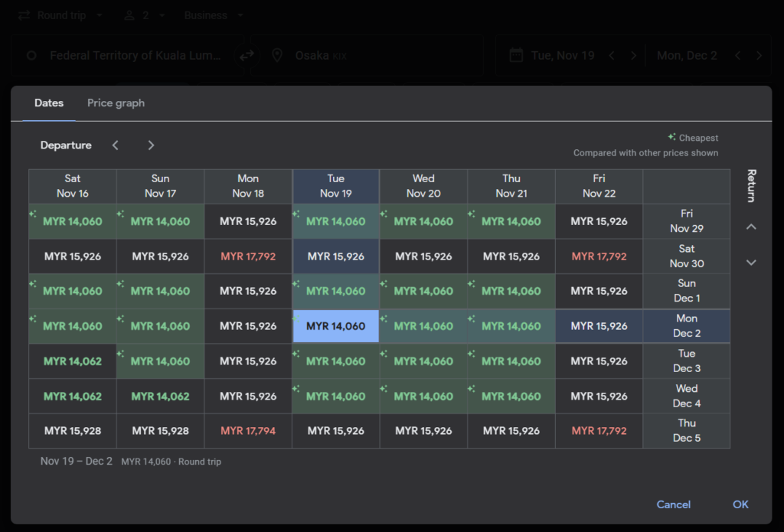784x532 pixels.
Task: Choose MYR 17,794 fare for Mon Nov 18
Action: coord(248,431)
